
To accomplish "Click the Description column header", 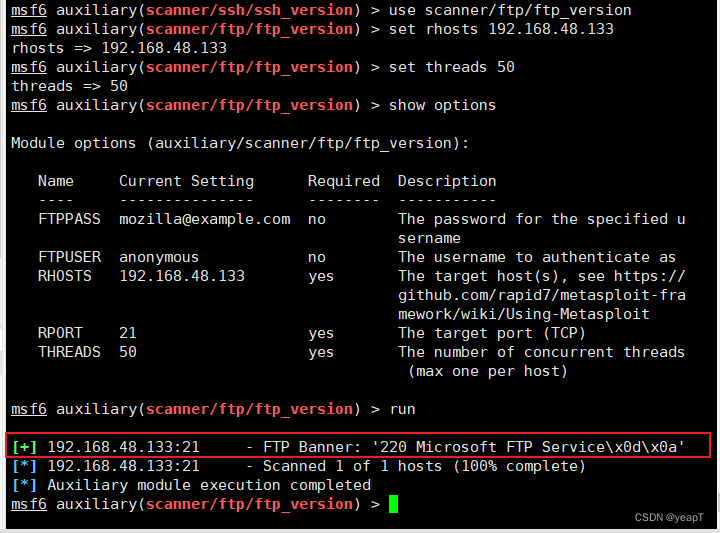I will tap(447, 181).
